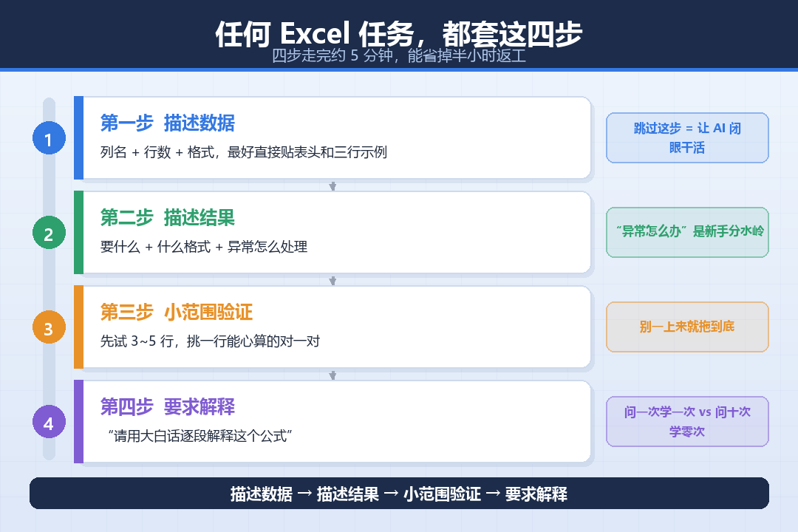798x532 pixels.
Task: Click the subtitle 四步走完约 5 分钟
Action: point(398,55)
